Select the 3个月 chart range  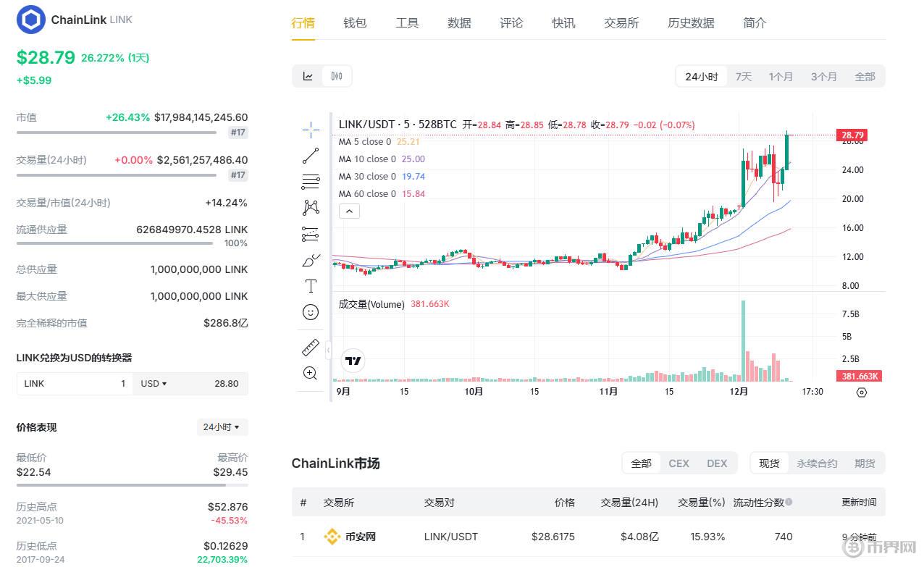(x=824, y=77)
